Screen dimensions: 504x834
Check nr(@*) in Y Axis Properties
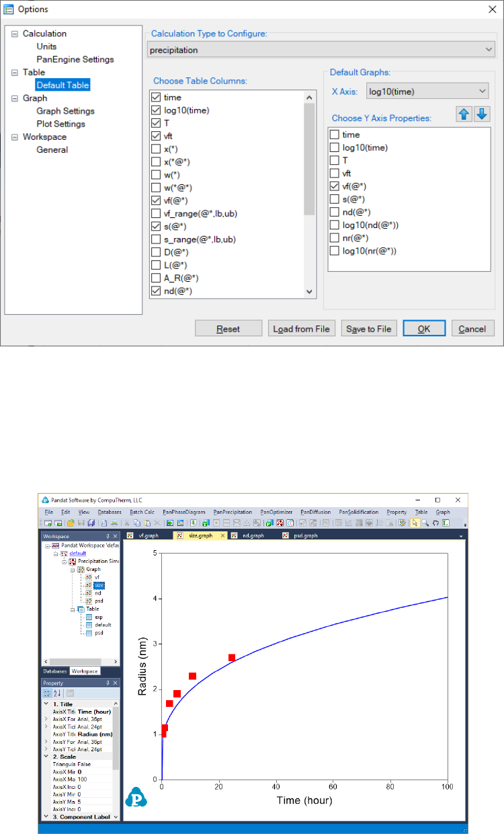[334, 237]
